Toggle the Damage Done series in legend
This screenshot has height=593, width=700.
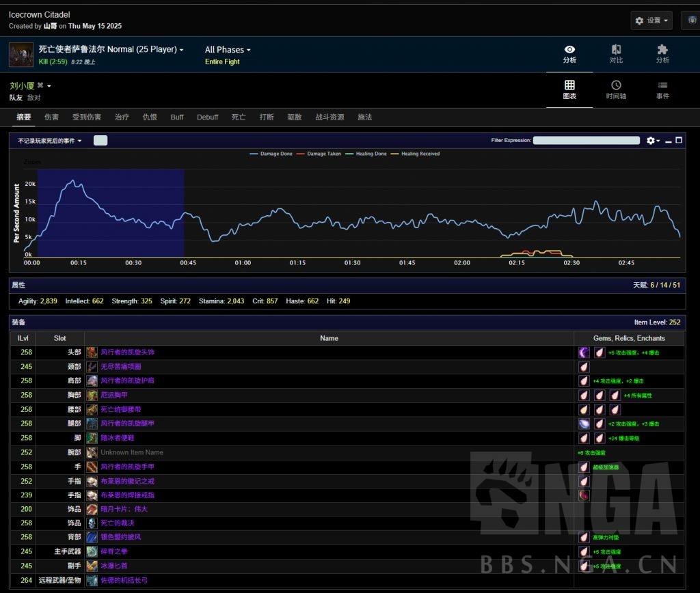[271, 154]
